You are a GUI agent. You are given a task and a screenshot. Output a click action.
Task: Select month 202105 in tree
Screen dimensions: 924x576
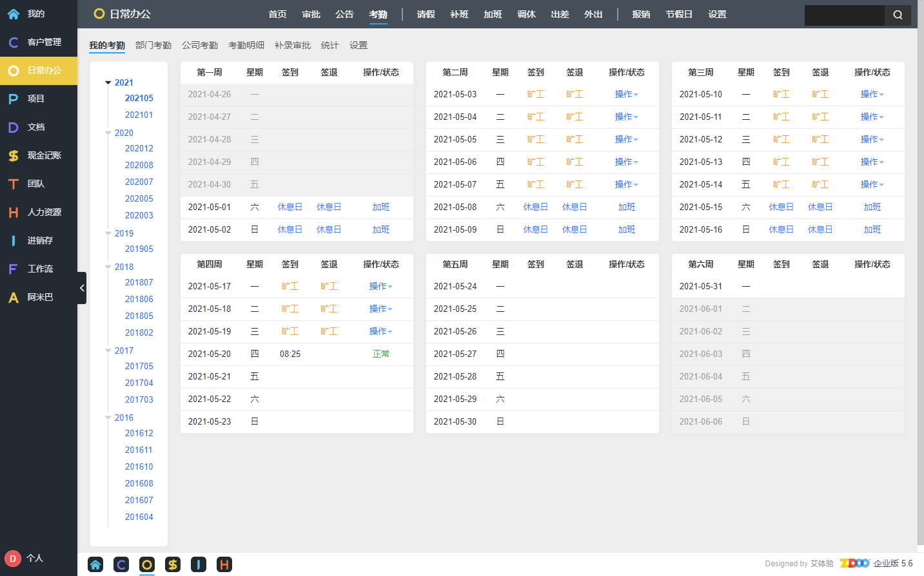pyautogui.click(x=139, y=98)
